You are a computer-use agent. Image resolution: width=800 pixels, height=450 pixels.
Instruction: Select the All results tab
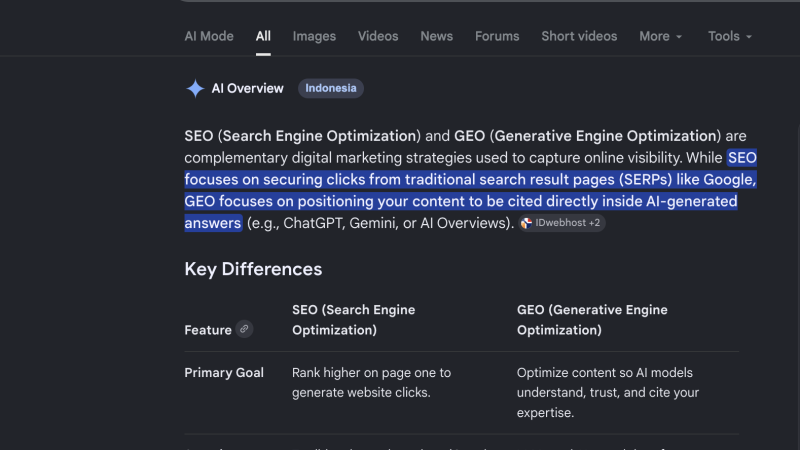click(x=263, y=36)
